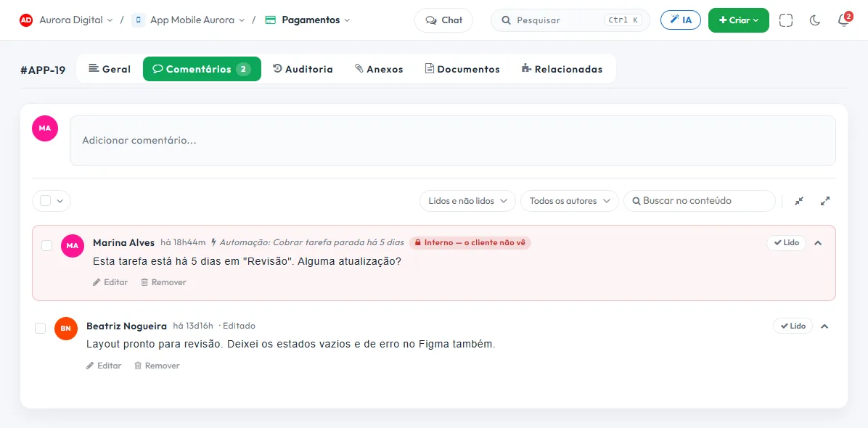Expand all comments with outward arrows icon
Screen dimensions: 868x428
825,201
